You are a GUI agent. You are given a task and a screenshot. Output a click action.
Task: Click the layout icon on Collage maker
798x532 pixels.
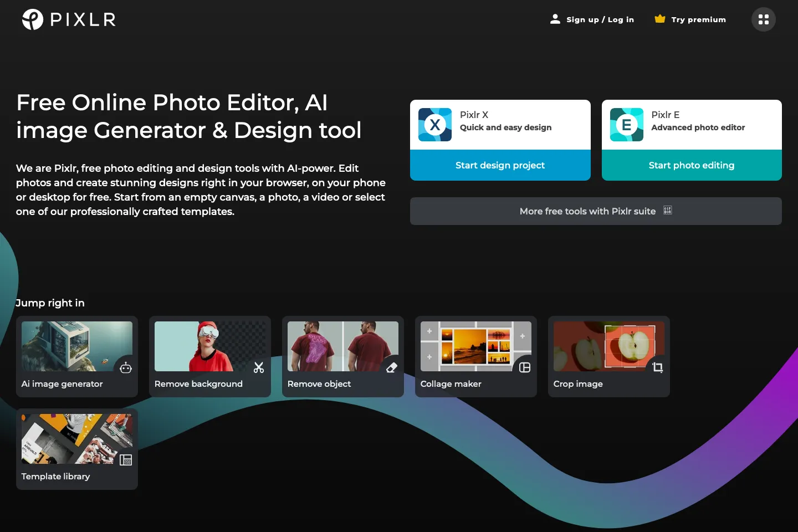point(525,367)
